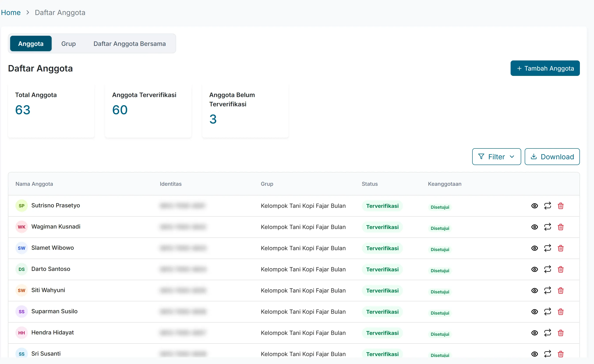The height and width of the screenshot is (364, 594).
Task: Click the SP avatar of Sutrisno Prasetyo
Action: click(21, 206)
